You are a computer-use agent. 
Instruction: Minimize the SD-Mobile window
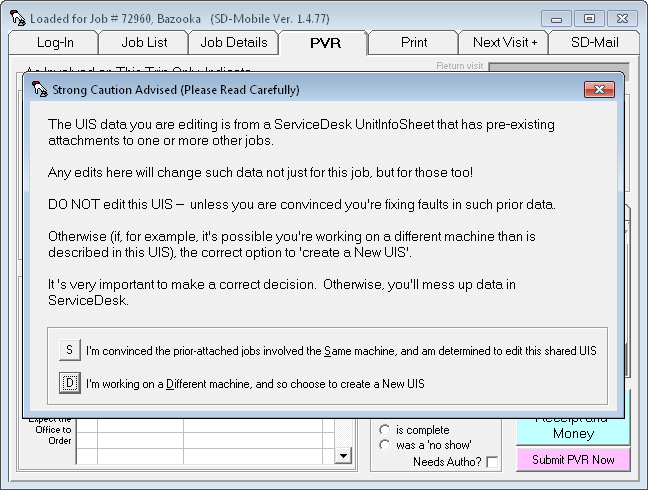click(x=557, y=18)
